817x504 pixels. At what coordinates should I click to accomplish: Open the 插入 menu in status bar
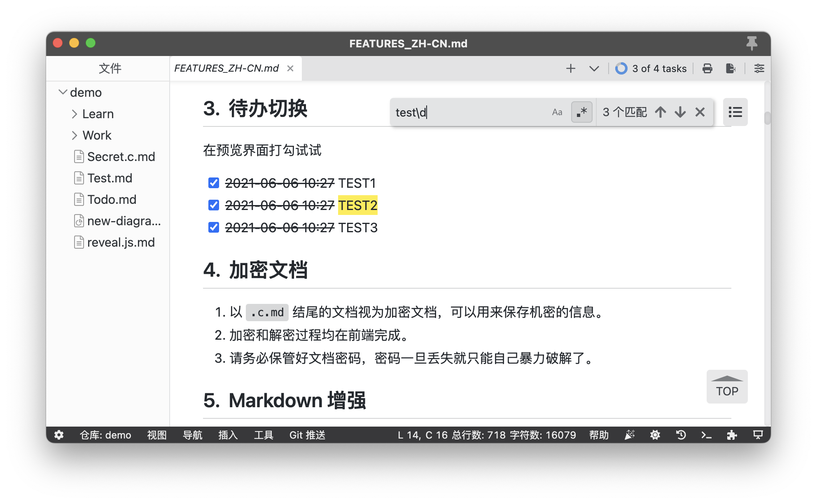click(228, 435)
